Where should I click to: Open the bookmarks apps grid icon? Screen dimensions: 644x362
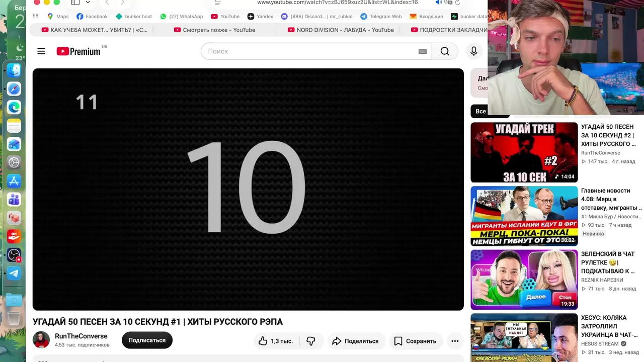click(35, 16)
